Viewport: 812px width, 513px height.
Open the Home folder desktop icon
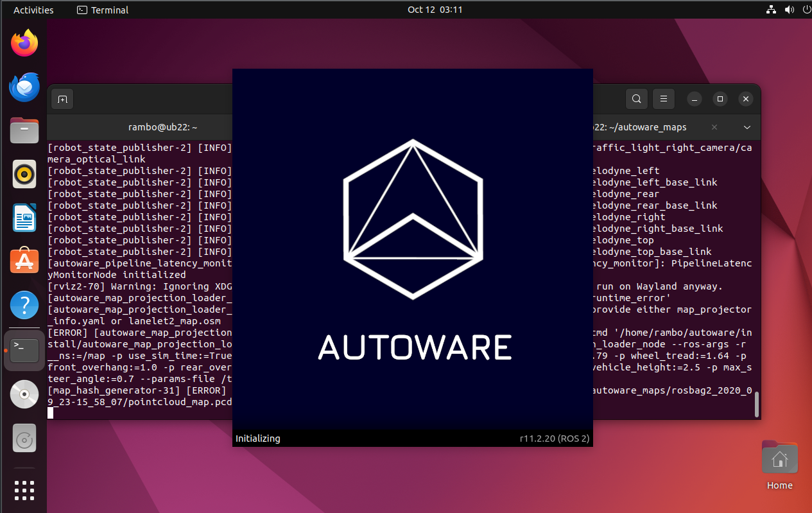[x=779, y=465]
